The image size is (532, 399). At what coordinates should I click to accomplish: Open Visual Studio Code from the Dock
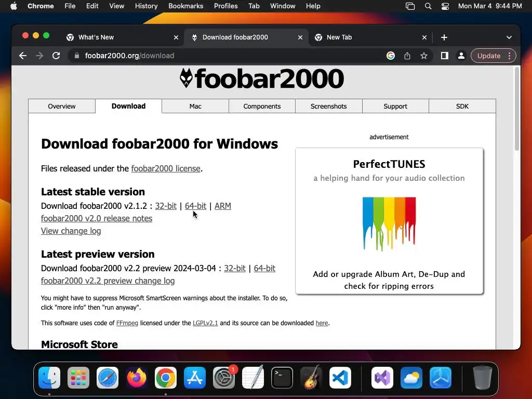pyautogui.click(x=340, y=378)
